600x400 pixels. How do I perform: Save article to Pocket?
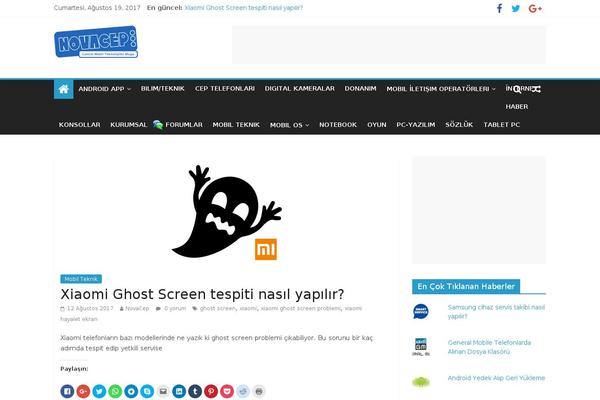point(227,391)
